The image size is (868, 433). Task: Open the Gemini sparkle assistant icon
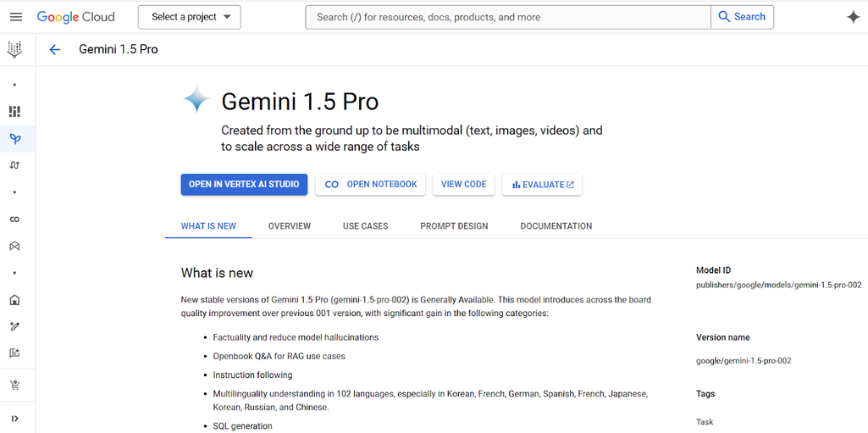(x=853, y=17)
